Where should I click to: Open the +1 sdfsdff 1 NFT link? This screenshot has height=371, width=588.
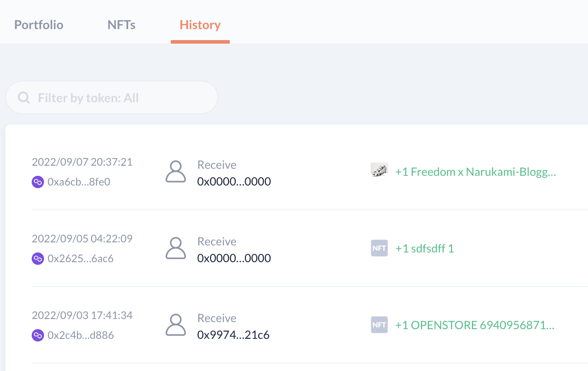tap(425, 249)
